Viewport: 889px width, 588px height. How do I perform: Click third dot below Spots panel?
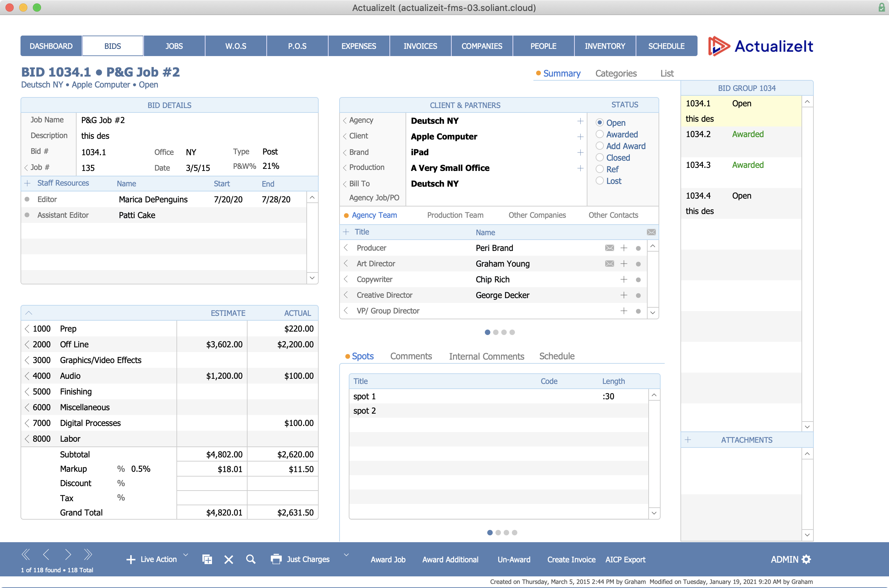(506, 533)
